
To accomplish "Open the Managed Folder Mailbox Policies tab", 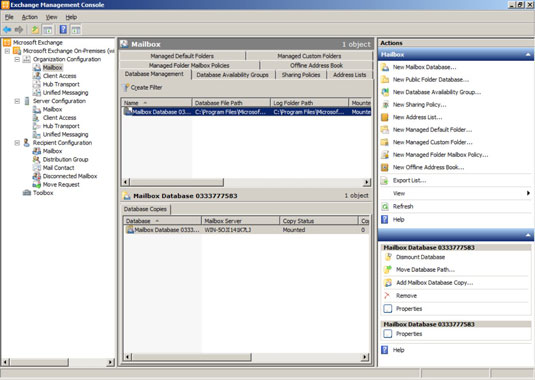I will [189, 65].
